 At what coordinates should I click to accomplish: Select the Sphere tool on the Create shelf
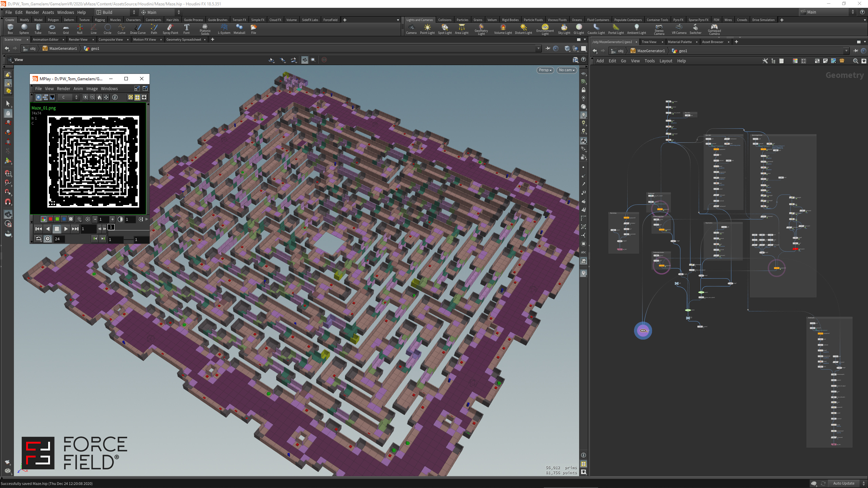(24, 29)
